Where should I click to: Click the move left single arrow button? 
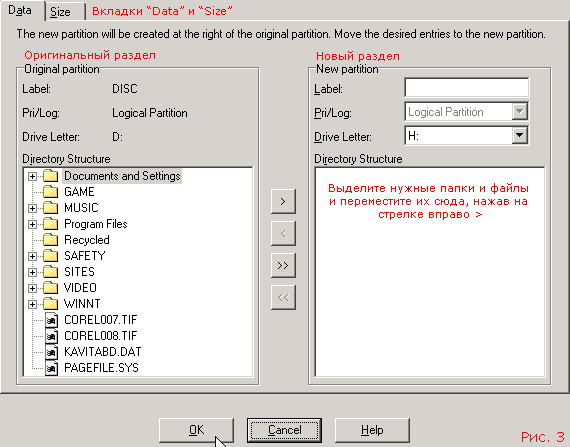point(283,233)
